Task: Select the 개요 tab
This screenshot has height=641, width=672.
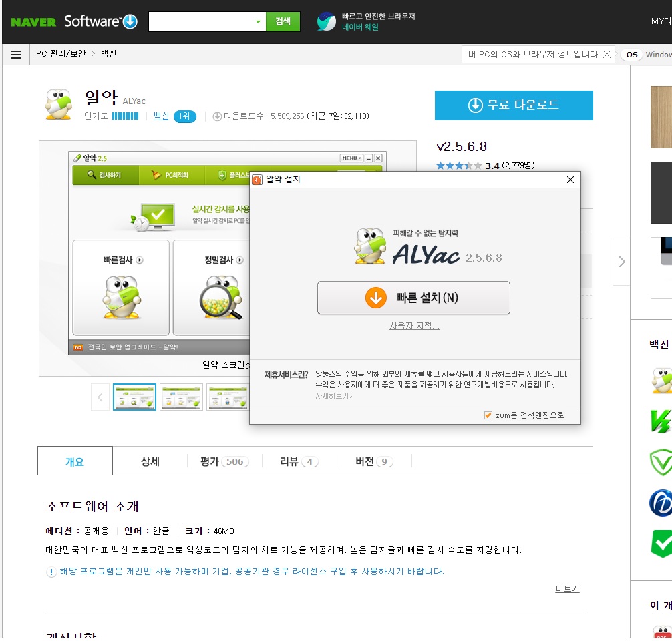Action: 75,461
